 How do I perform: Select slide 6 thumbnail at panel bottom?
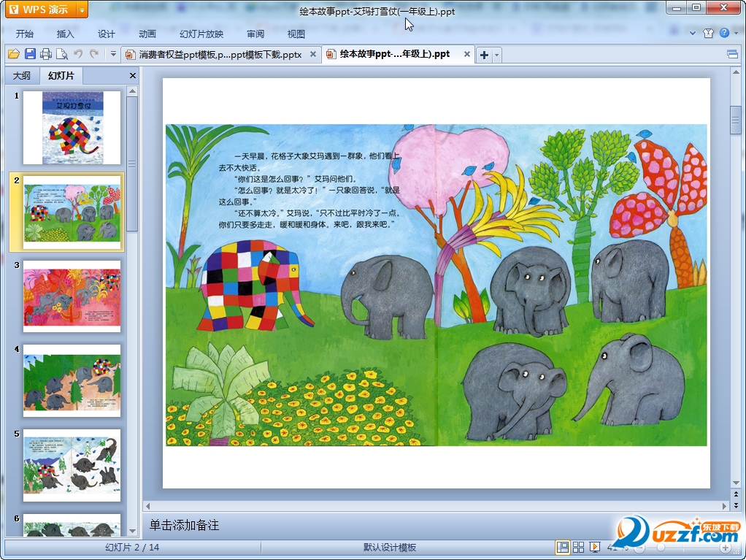click(72, 525)
